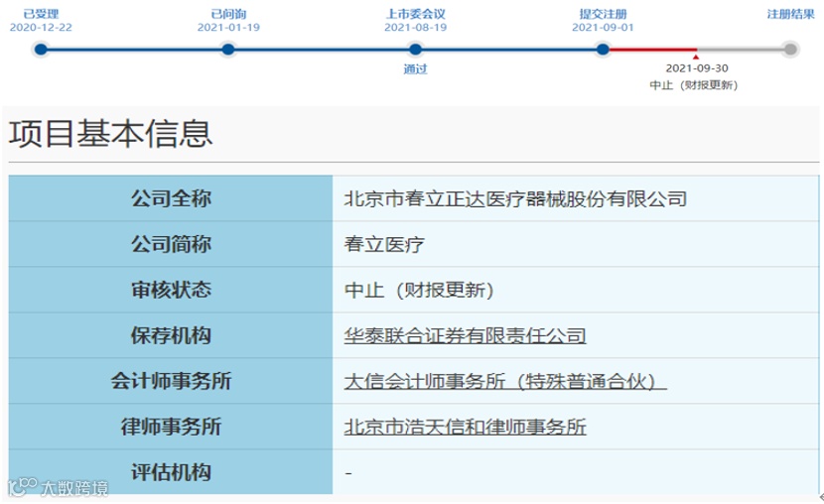Open the 大信会计师事务所（特殊普通合伙） link

(505, 381)
